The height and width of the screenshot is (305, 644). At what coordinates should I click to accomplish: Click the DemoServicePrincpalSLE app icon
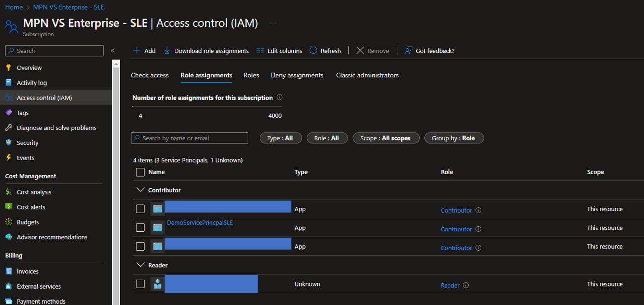click(x=157, y=227)
